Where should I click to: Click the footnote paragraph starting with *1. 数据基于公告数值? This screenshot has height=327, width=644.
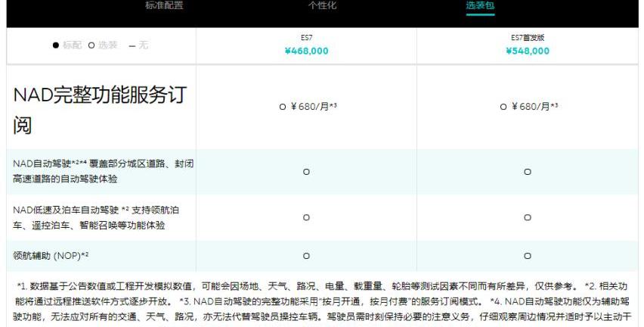click(323, 301)
